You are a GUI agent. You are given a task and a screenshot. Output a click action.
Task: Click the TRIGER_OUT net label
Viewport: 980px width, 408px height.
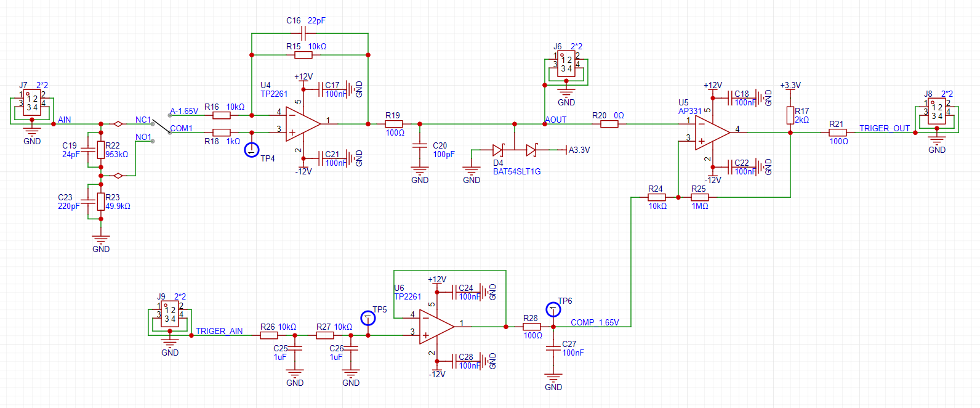[x=884, y=128]
